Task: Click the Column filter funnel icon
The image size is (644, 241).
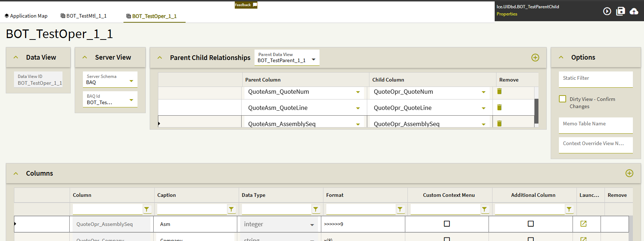Action: coord(147,209)
